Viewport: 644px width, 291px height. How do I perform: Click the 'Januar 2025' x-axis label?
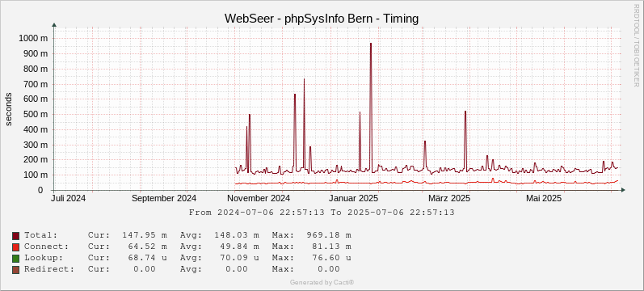pos(354,199)
